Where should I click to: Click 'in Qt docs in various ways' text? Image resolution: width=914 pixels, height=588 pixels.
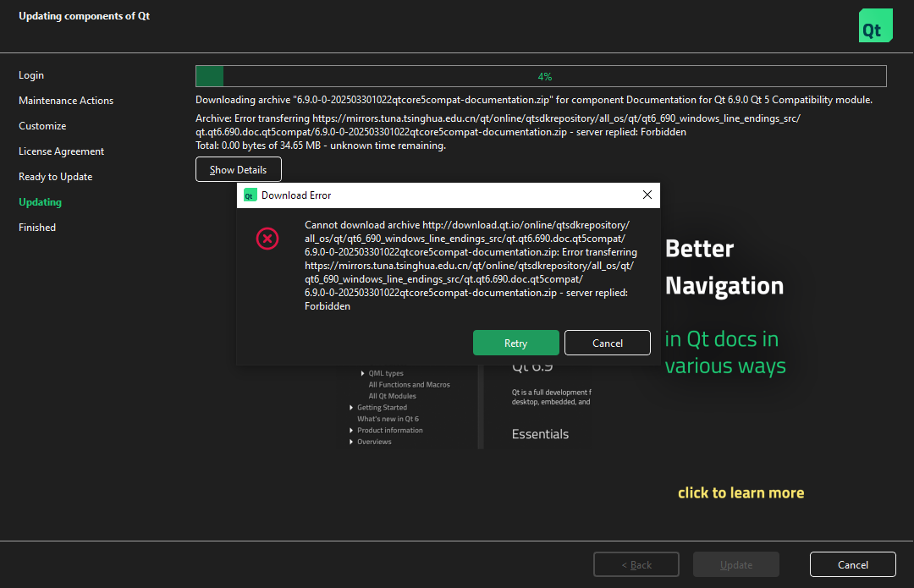[x=725, y=353]
